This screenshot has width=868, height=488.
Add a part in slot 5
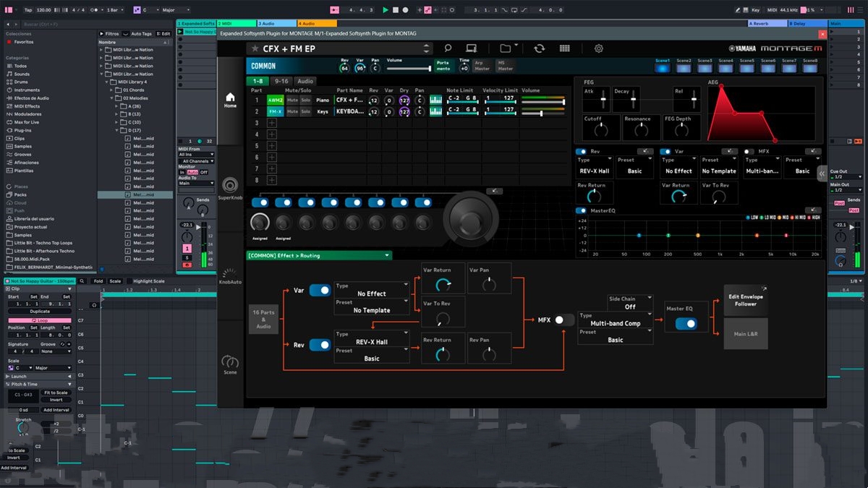click(272, 146)
